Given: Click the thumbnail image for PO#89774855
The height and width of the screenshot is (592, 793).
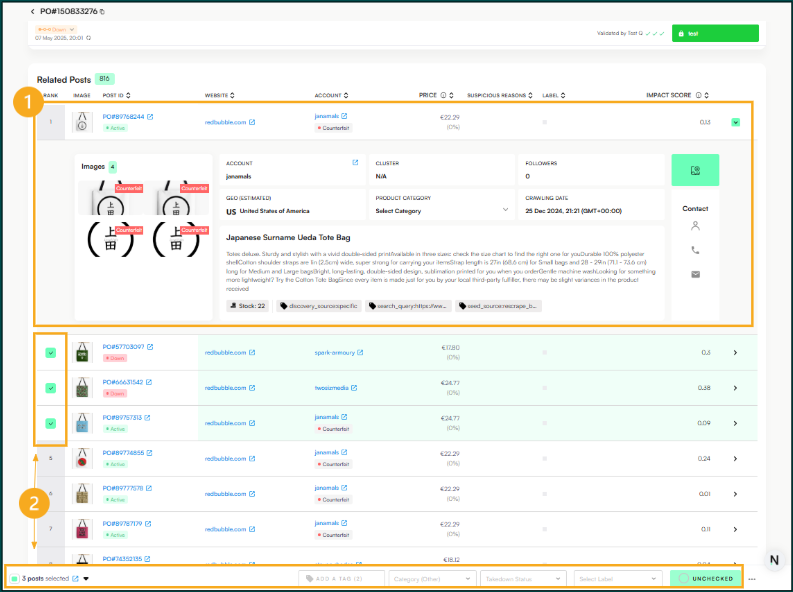Looking at the screenshot, I should 82,459.
